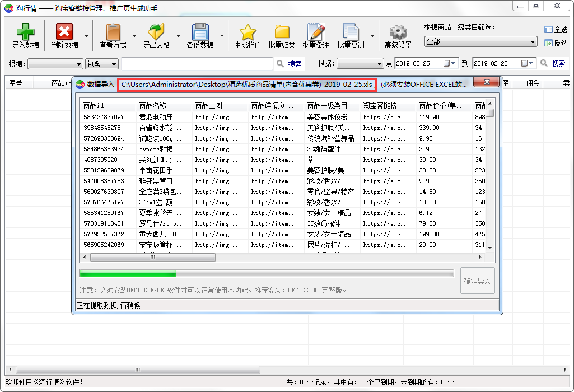This screenshot has height=392, width=574.
Task: Click 反选 to invert selection
Action: [x=556, y=43]
